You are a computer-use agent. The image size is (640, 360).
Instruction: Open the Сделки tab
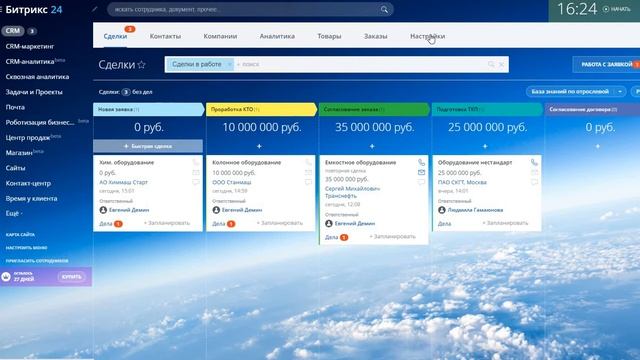[115, 36]
